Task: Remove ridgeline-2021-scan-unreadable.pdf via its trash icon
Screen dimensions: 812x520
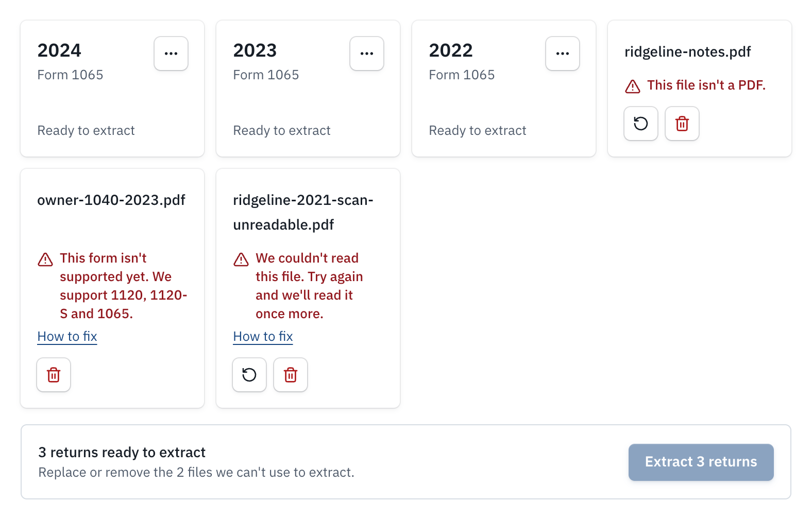Action: (x=291, y=375)
